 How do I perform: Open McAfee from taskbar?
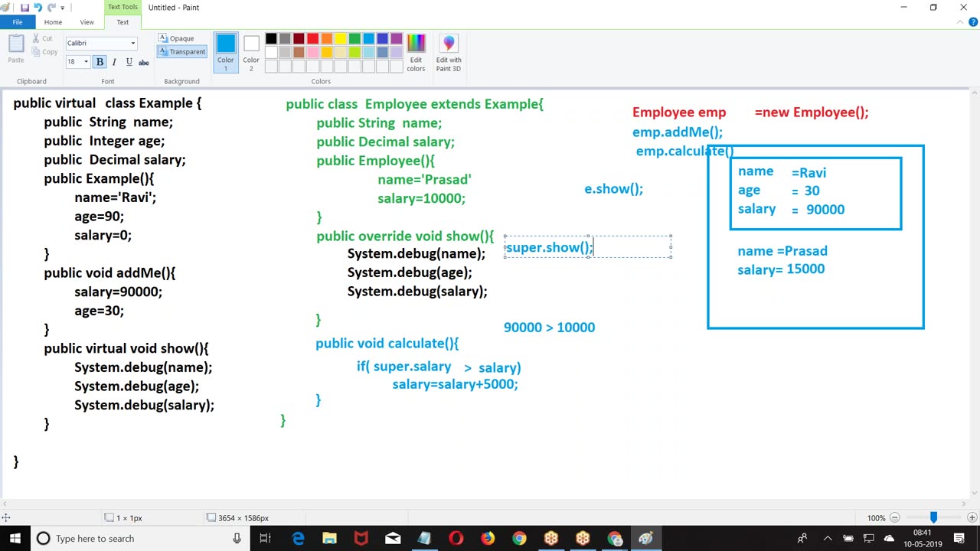click(361, 539)
